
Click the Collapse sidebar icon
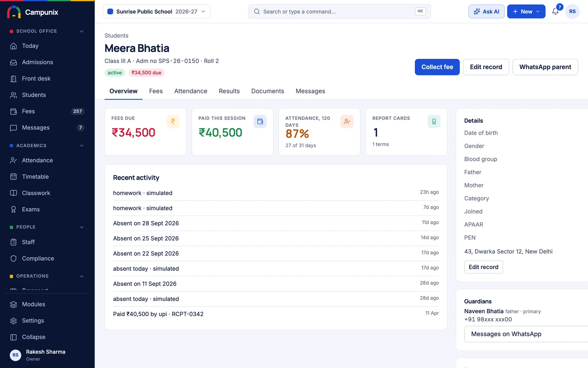[14, 337]
